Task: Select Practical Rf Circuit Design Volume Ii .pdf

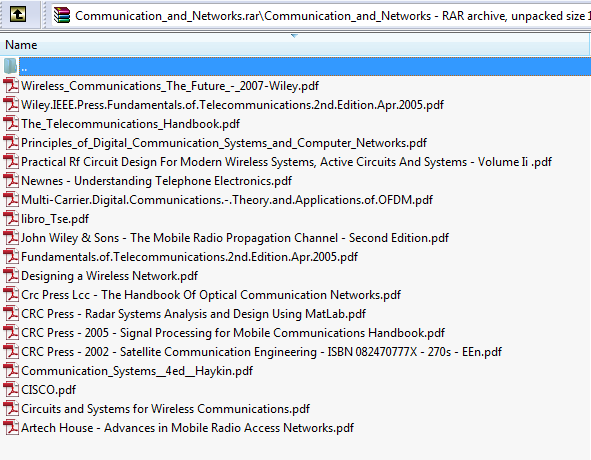Action: pos(286,162)
